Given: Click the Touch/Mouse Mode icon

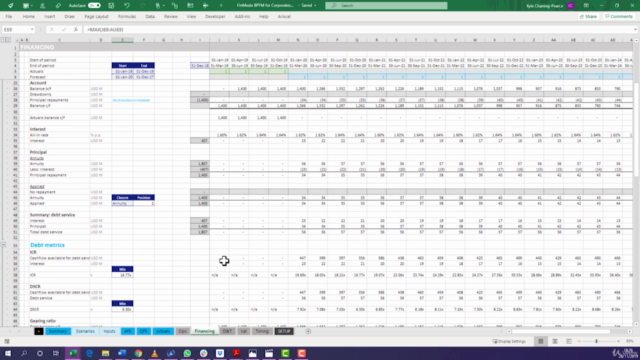Looking at the screenshot, I should click(158, 6).
